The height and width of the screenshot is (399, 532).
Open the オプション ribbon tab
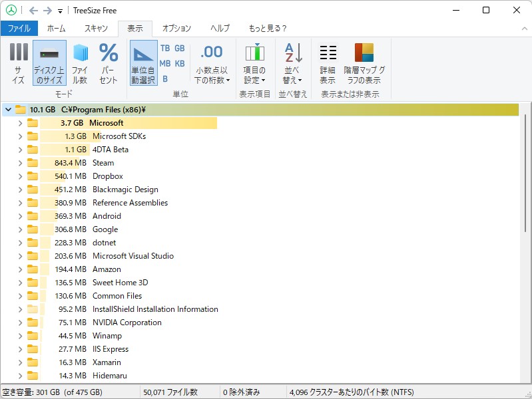(x=176, y=29)
